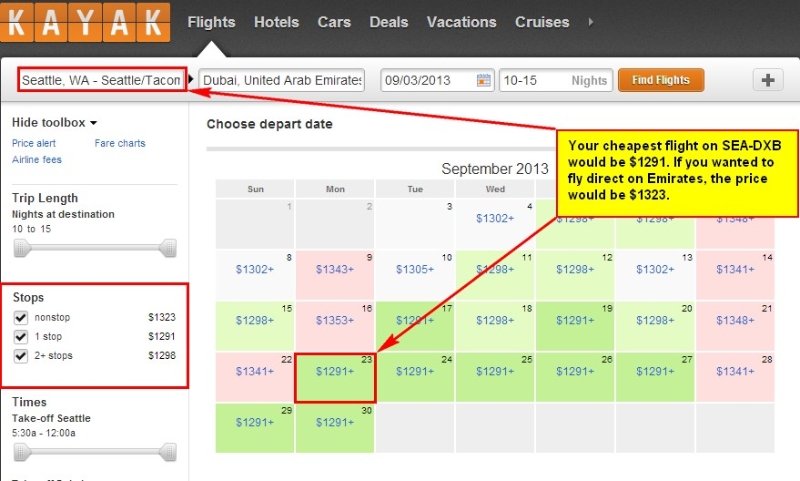Viewport: 800px width, 481px height.
Task: Click the Seattle origin input field
Action: coord(102,80)
